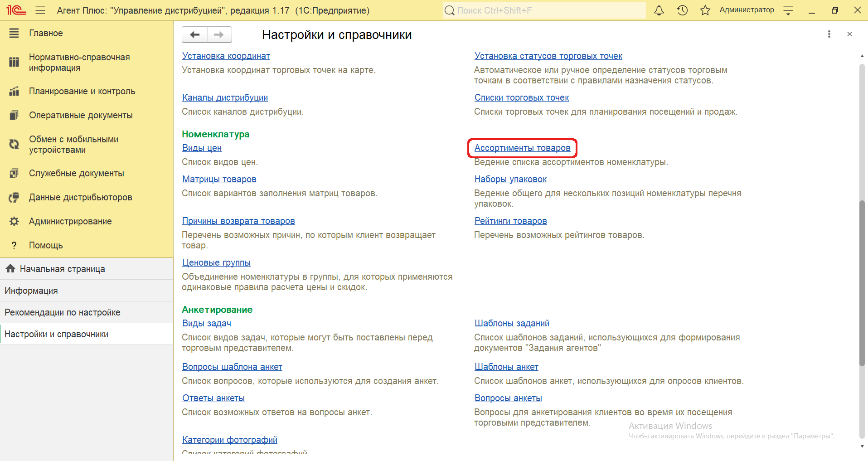The image size is (868, 461).
Task: Switch to the Рекомендации по настройке tab
Action: (x=63, y=312)
